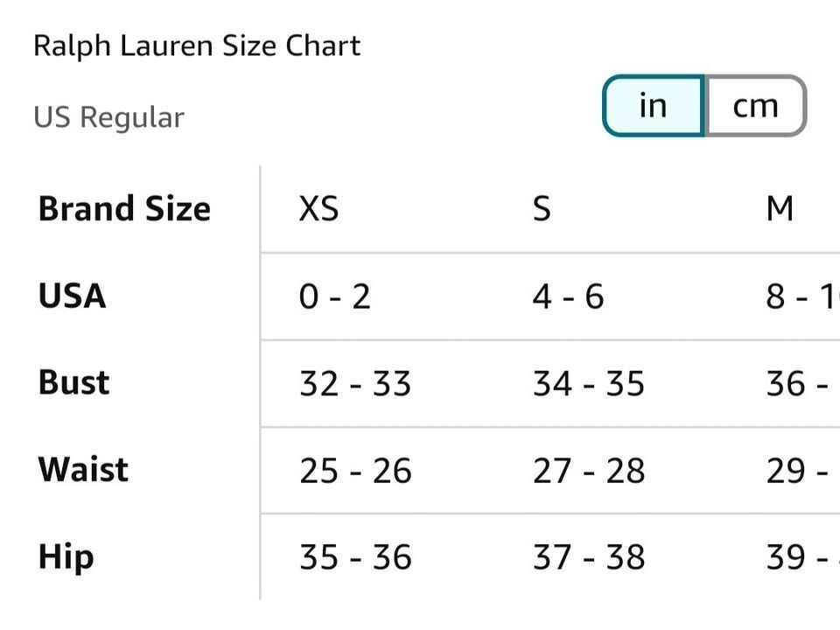The image size is (840, 630).
Task: Click the Waist row label
Action: click(x=84, y=469)
